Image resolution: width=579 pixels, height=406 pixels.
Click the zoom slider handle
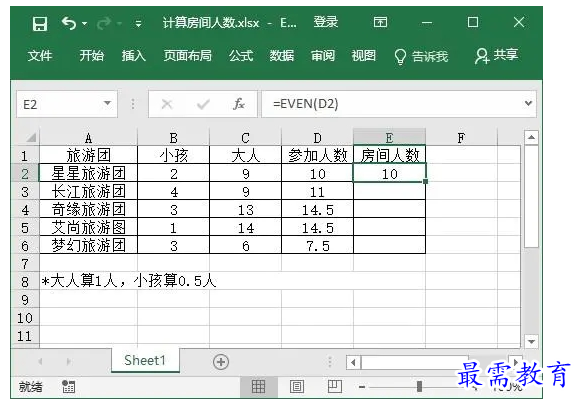pyautogui.click(x=419, y=387)
